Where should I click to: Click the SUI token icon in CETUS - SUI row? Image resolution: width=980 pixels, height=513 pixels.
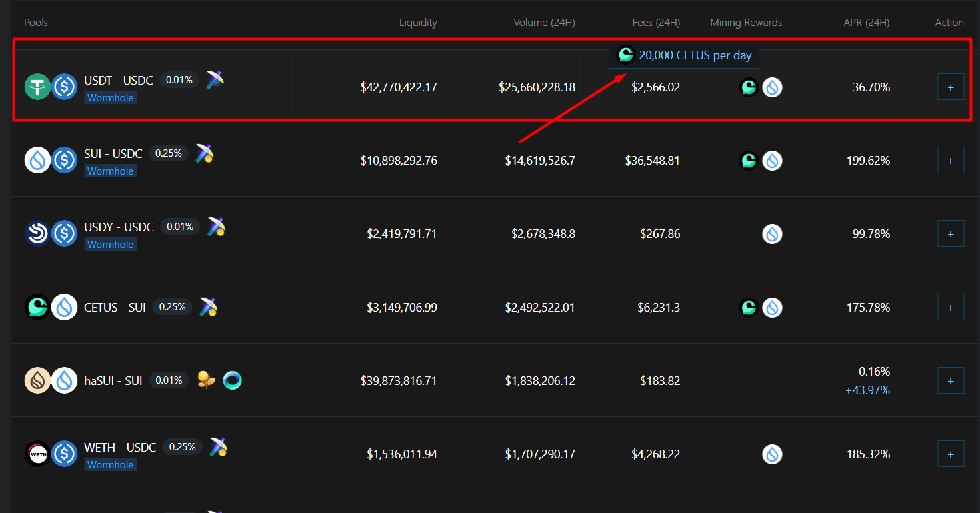[65, 307]
